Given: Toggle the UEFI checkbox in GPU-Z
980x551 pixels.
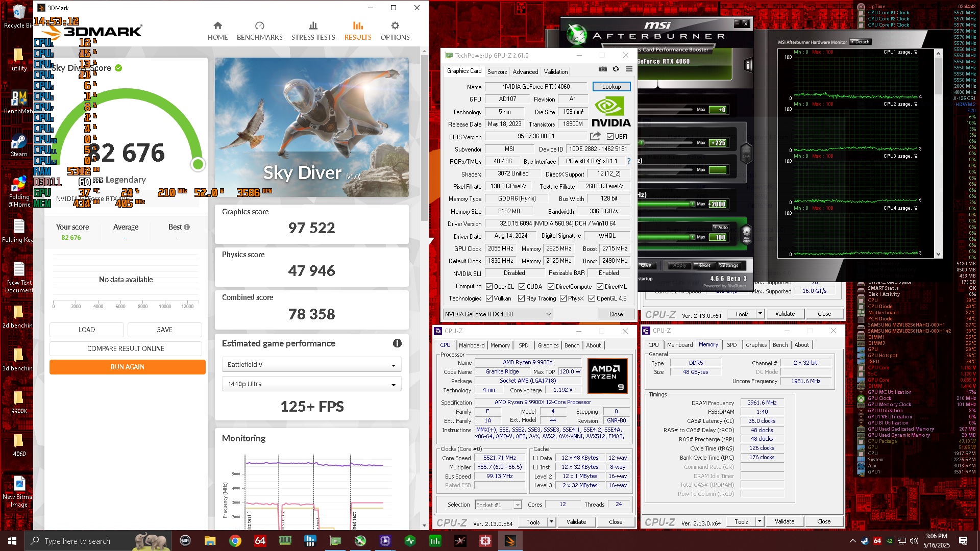Looking at the screenshot, I should (x=610, y=136).
